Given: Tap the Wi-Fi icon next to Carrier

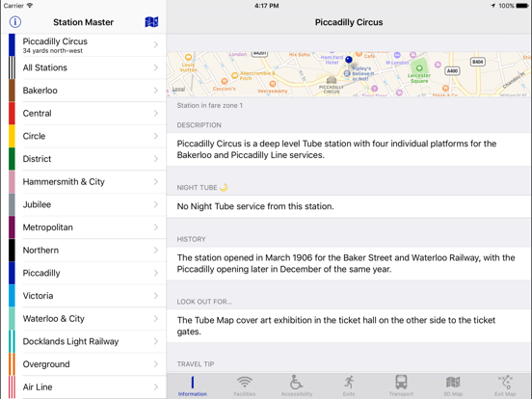Looking at the screenshot, I should pos(30,6).
